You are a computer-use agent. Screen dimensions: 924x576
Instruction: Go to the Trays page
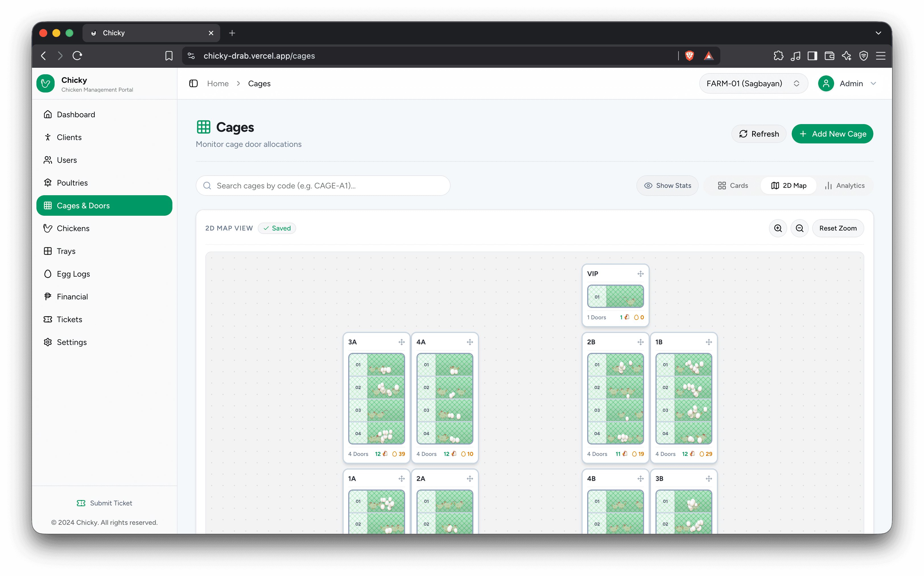104,251
